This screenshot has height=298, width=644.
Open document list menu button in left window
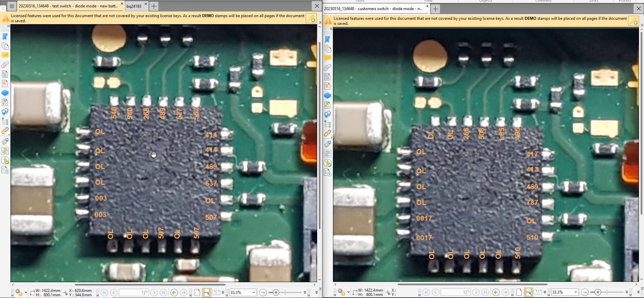12,6
